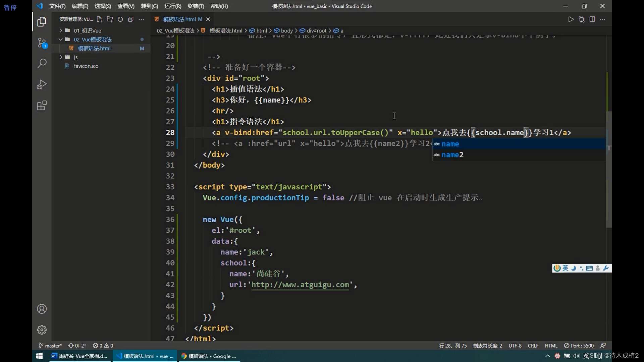The image size is (644, 362).
Task: Click the New File icon in explorer
Action: click(99, 19)
